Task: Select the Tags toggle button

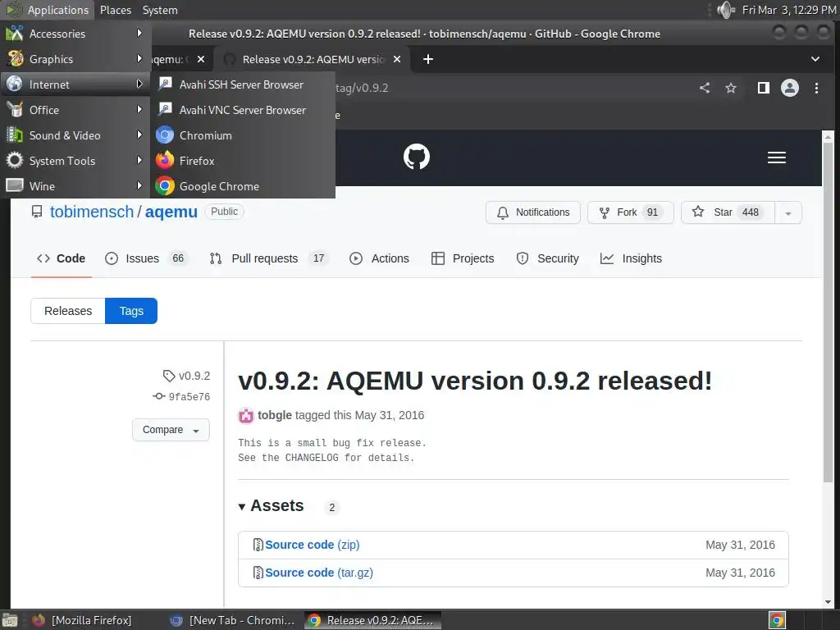Action: point(131,311)
